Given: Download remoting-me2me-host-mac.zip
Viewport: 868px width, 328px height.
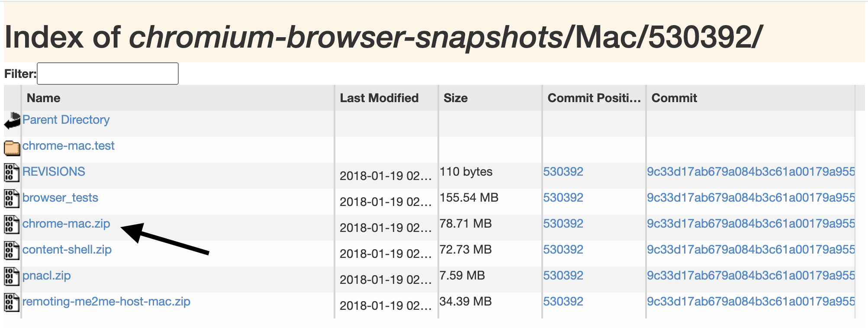Looking at the screenshot, I should (106, 302).
